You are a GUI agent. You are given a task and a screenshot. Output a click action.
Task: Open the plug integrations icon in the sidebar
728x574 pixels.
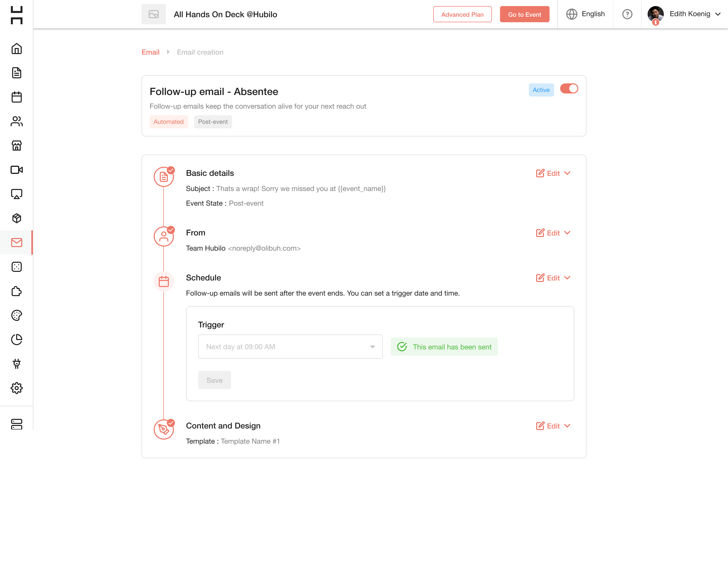click(x=16, y=364)
